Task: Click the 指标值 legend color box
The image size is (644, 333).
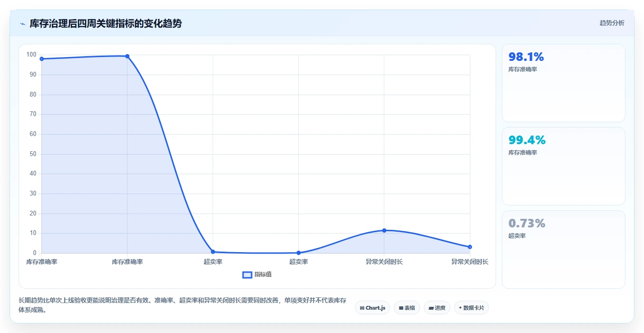Action: 247,274
